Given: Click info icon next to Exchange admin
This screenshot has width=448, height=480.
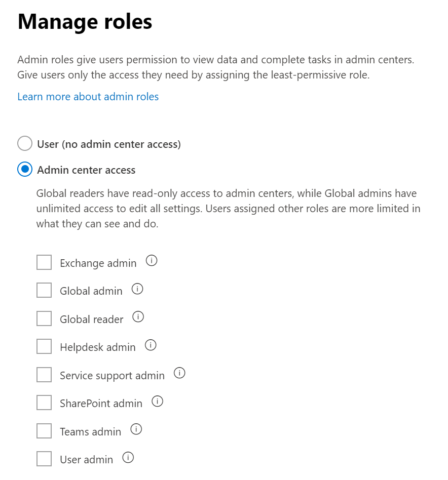Looking at the screenshot, I should coord(152,261).
